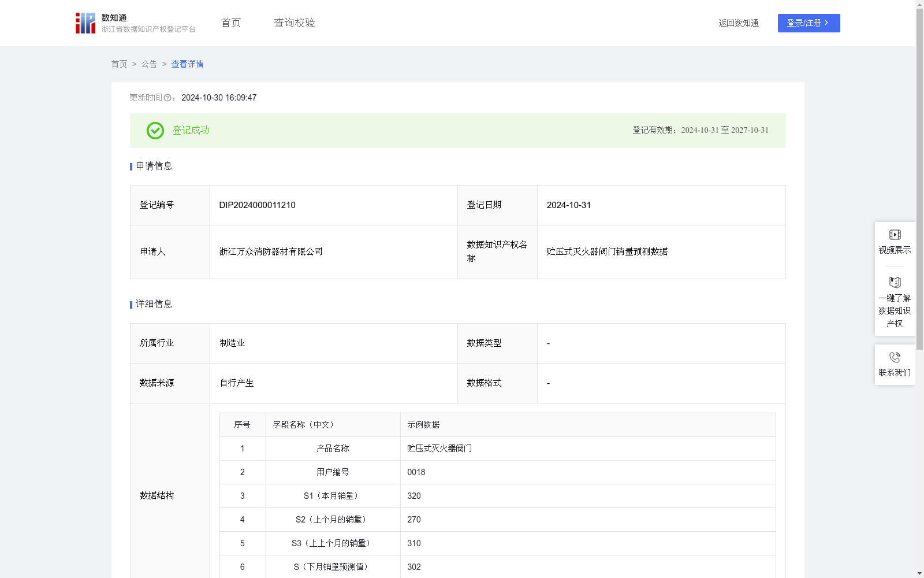The width and height of the screenshot is (924, 578).
Task: Click the 数据格式 label cell
Action: point(497,383)
